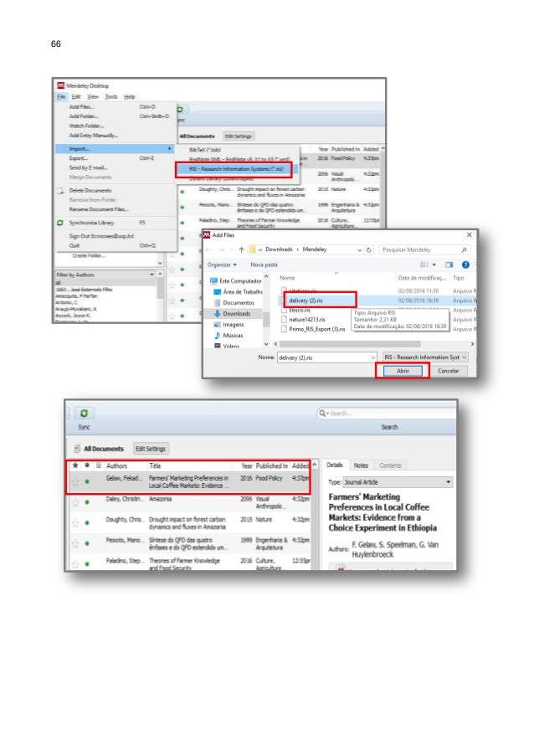The width and height of the screenshot is (534, 756).
Task: Select the Primo_RIS_Export (3).ris file
Action: click(316, 329)
